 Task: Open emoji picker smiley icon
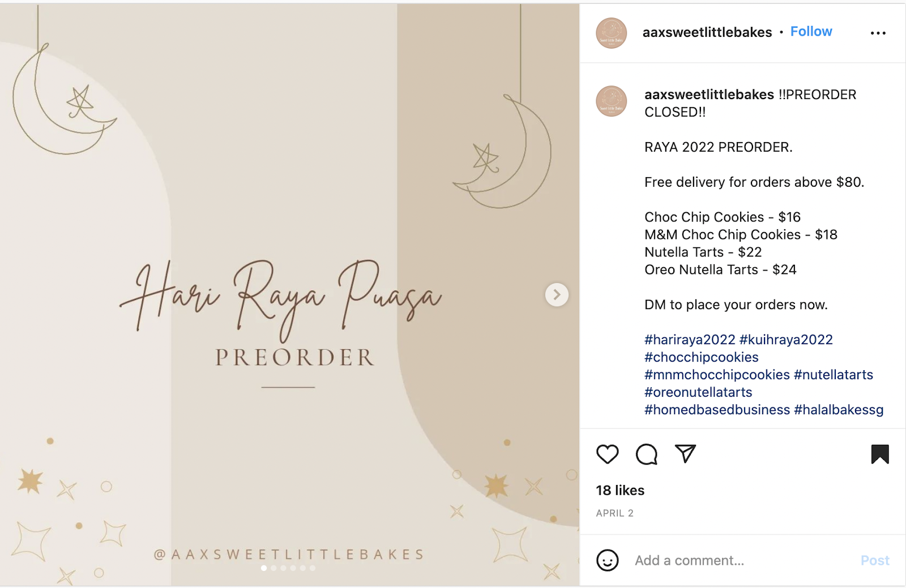[607, 560]
